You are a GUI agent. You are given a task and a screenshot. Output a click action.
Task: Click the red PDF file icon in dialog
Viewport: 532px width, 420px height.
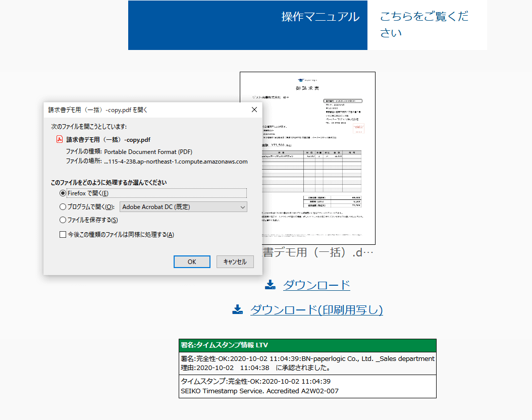click(59, 140)
